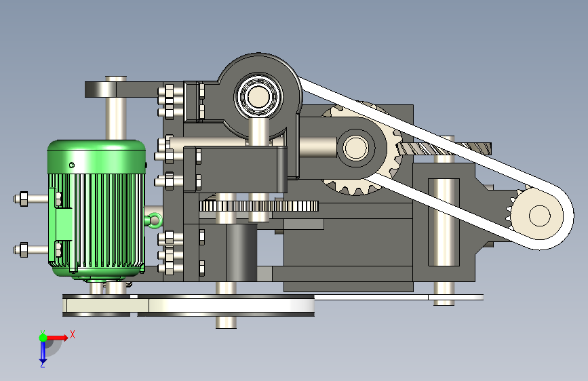Select the green electric motor body
This screenshot has width=588, height=381.
click(97, 210)
